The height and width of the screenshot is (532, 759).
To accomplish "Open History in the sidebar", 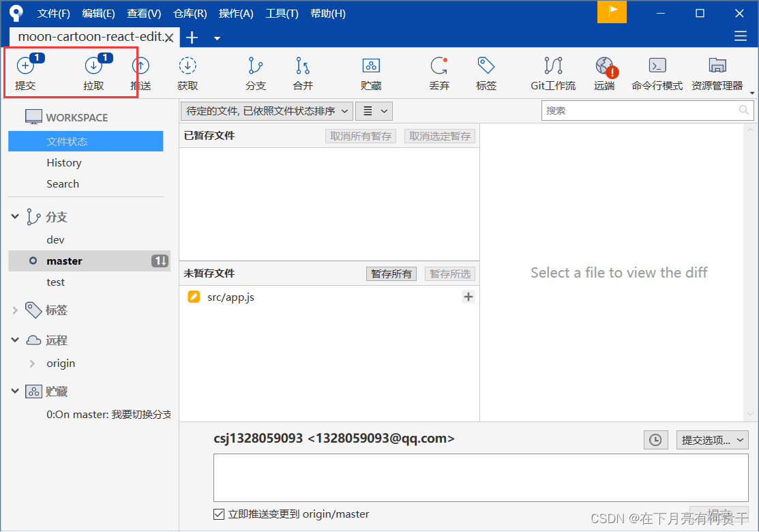I will [64, 162].
